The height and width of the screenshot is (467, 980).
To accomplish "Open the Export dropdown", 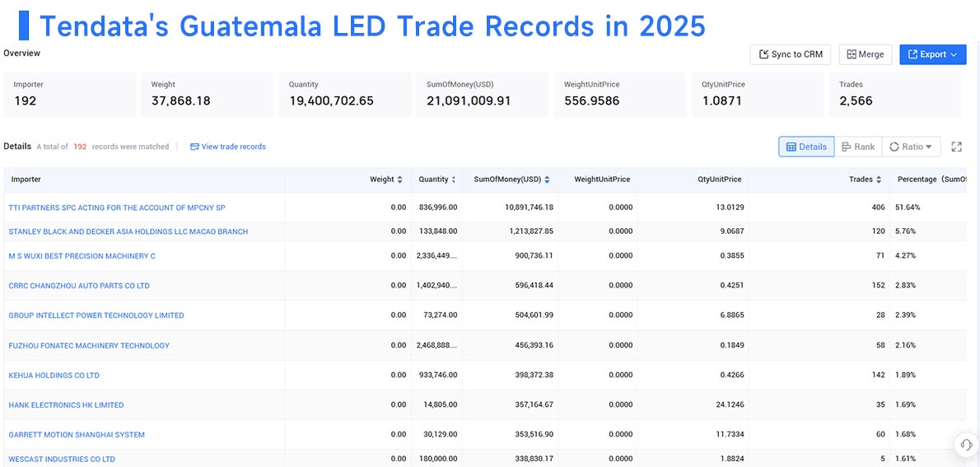I will click(x=932, y=54).
